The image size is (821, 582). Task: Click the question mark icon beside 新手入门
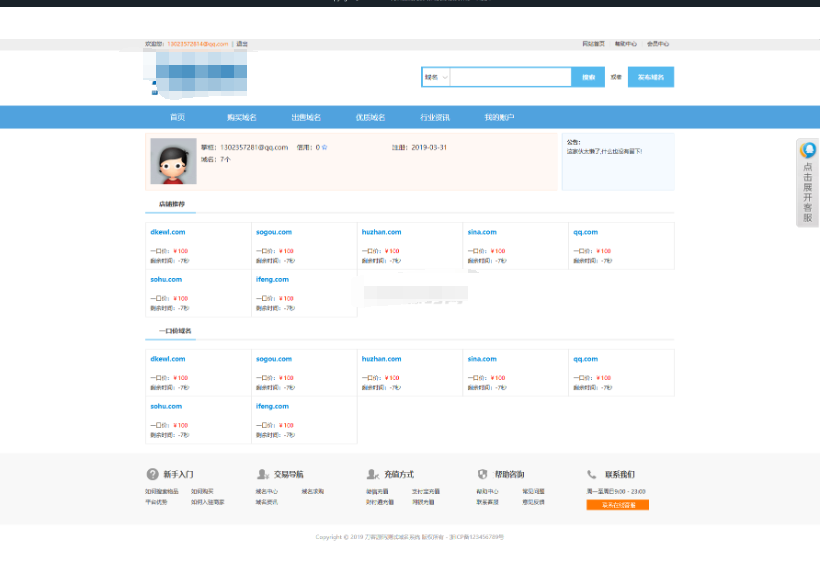pyautogui.click(x=152, y=474)
